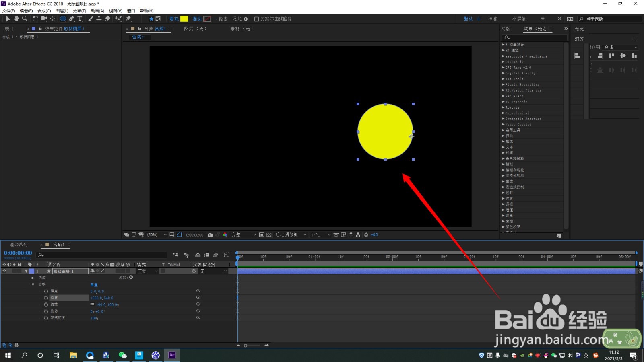Toggle rotation (旋转) stopwatch
The width and height of the screenshot is (644, 362).
46,311
